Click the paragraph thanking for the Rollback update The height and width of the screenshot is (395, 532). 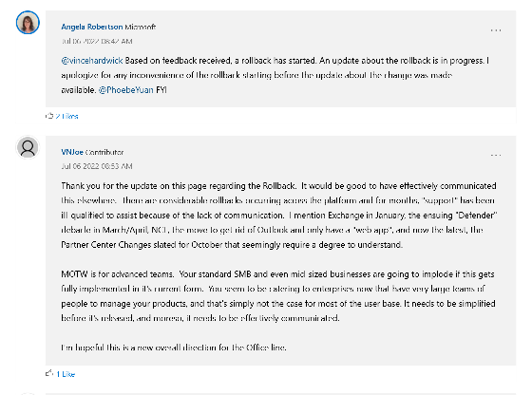coord(279,216)
